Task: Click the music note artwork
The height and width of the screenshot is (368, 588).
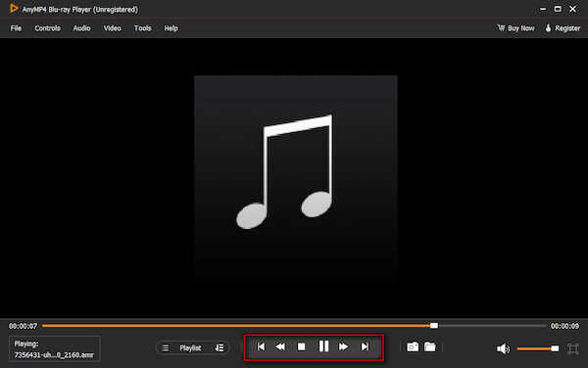Action: pyautogui.click(x=296, y=178)
